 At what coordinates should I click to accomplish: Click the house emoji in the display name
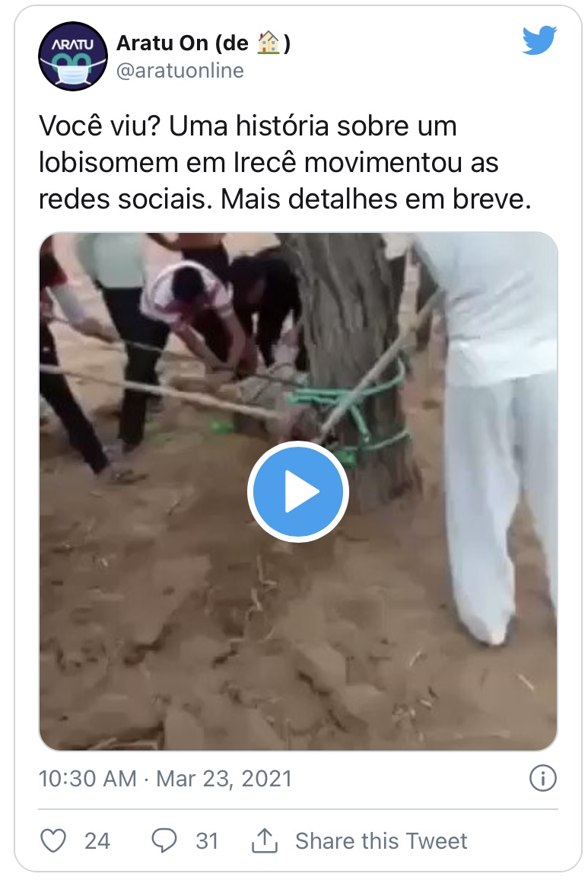tap(269, 43)
